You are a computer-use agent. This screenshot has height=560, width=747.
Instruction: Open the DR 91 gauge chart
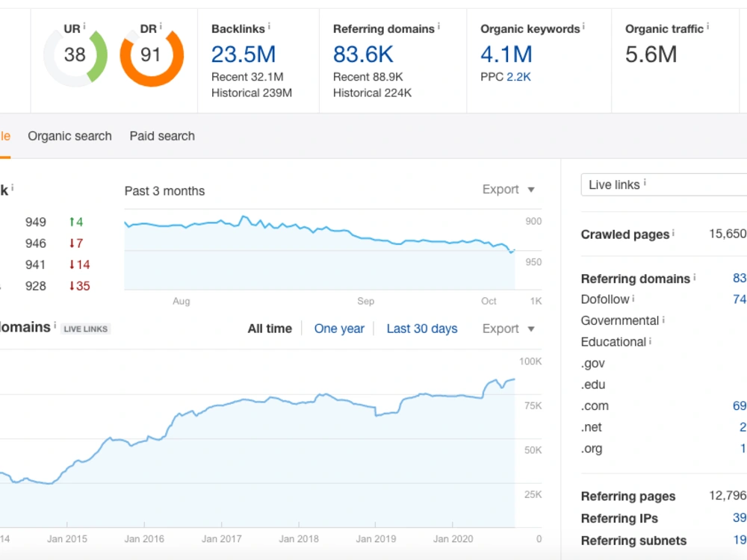[152, 56]
